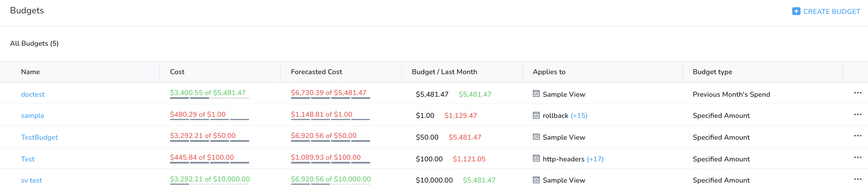
Task: Click sv test's forecasted cost progress bar
Action: [330, 184]
